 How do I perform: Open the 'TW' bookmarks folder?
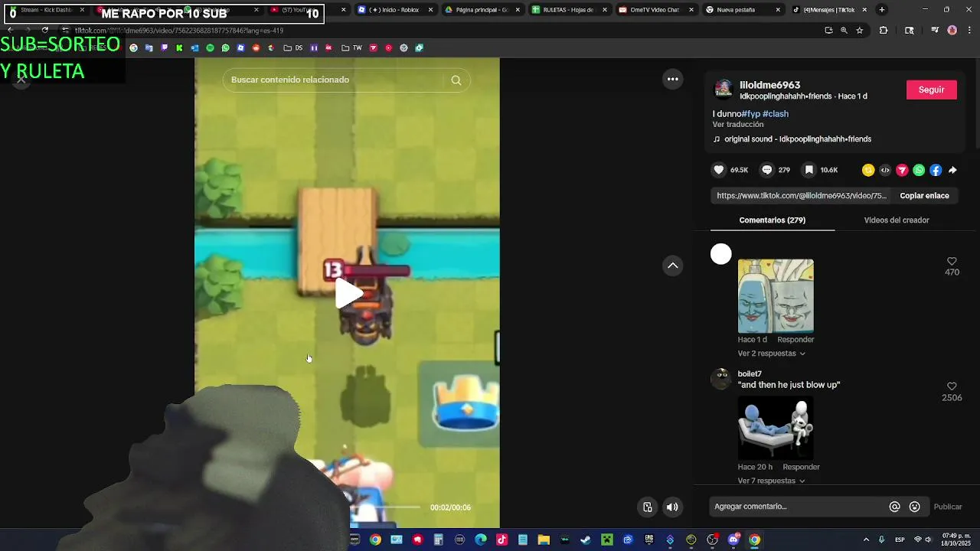click(x=352, y=48)
